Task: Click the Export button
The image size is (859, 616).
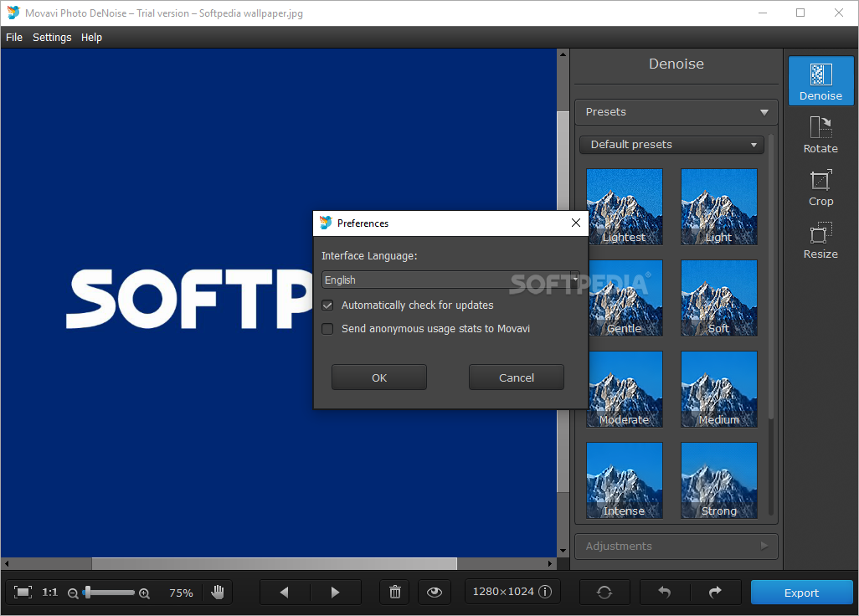Action: click(801, 593)
